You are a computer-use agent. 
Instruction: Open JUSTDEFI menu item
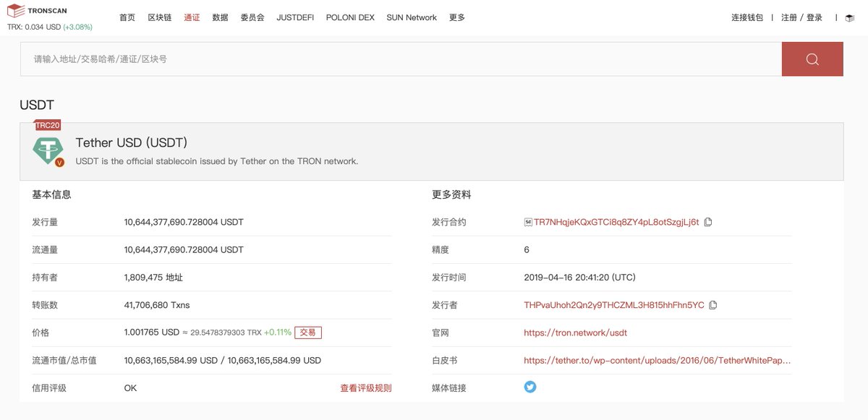[295, 17]
